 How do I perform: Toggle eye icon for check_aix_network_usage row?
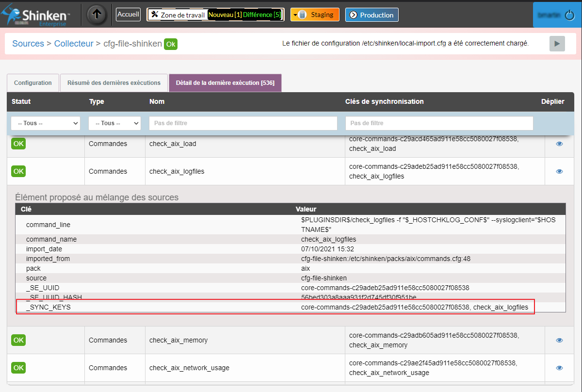tap(559, 368)
